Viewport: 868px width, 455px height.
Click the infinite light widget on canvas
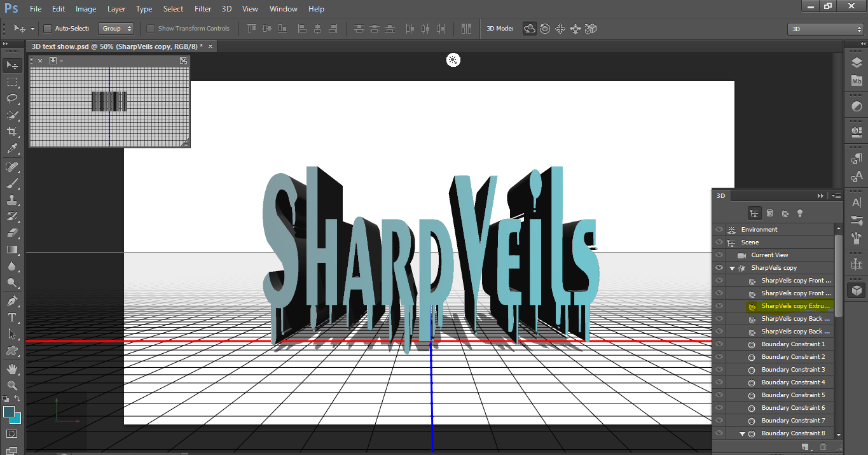tap(453, 60)
